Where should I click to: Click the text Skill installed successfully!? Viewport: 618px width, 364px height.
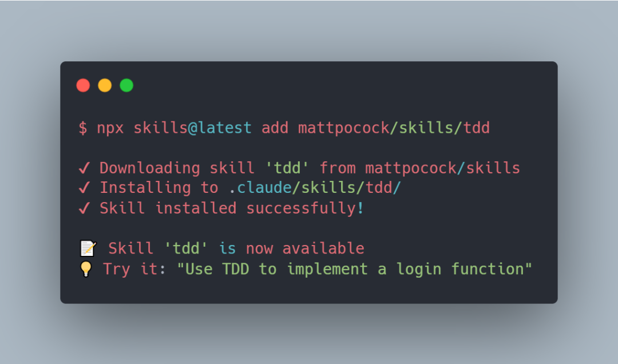pos(232,208)
